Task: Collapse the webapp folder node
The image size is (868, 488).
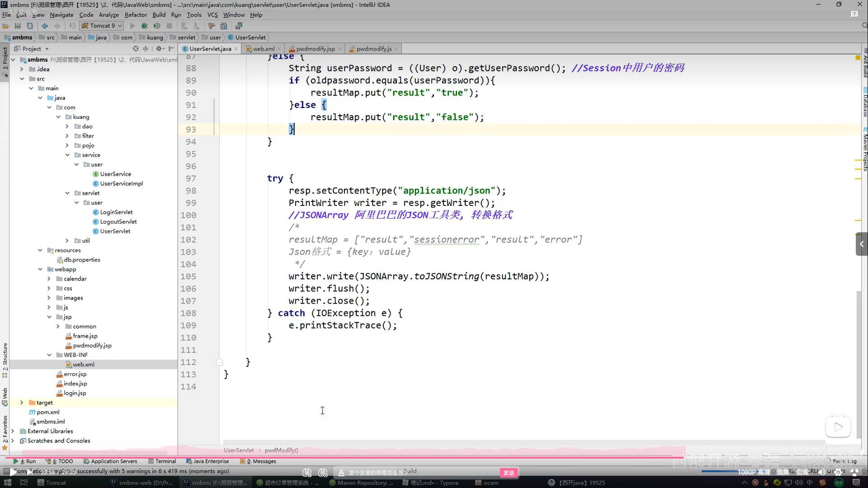Action: click(x=40, y=269)
